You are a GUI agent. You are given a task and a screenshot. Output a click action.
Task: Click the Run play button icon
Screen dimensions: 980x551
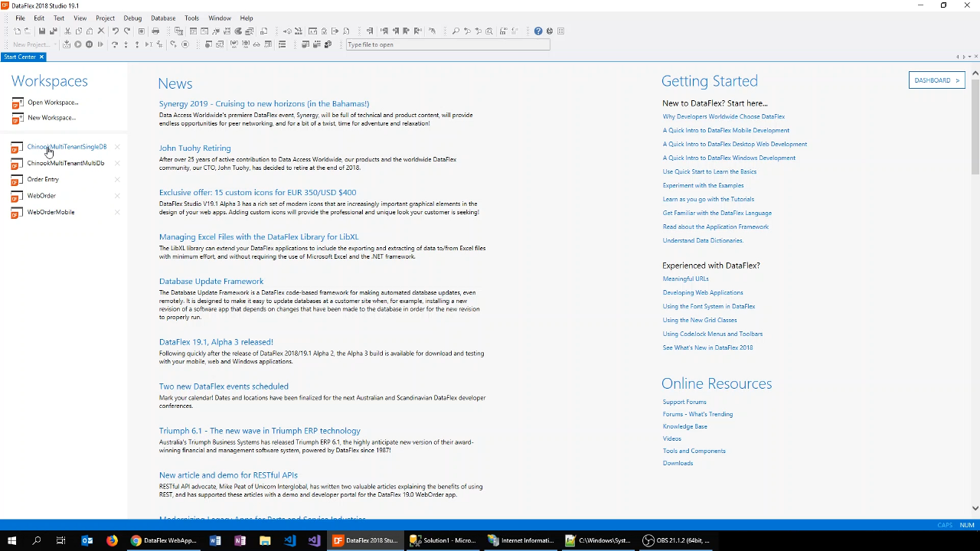pos(77,44)
